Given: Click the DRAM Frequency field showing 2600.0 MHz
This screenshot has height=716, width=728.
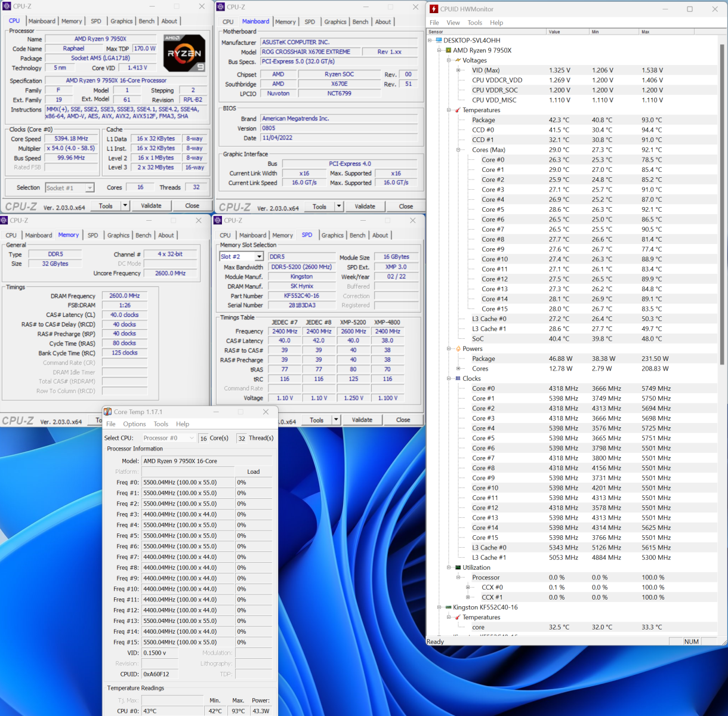Looking at the screenshot, I should point(124,296).
